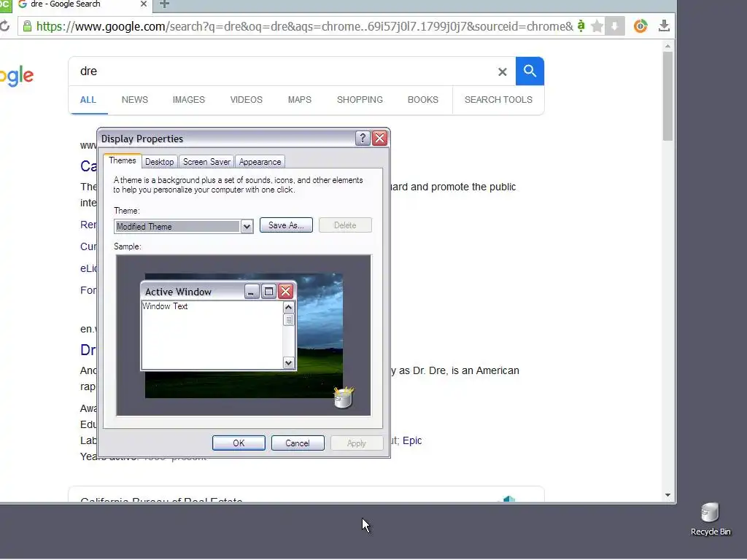
Task: Click the Apply button
Action: coord(356,443)
